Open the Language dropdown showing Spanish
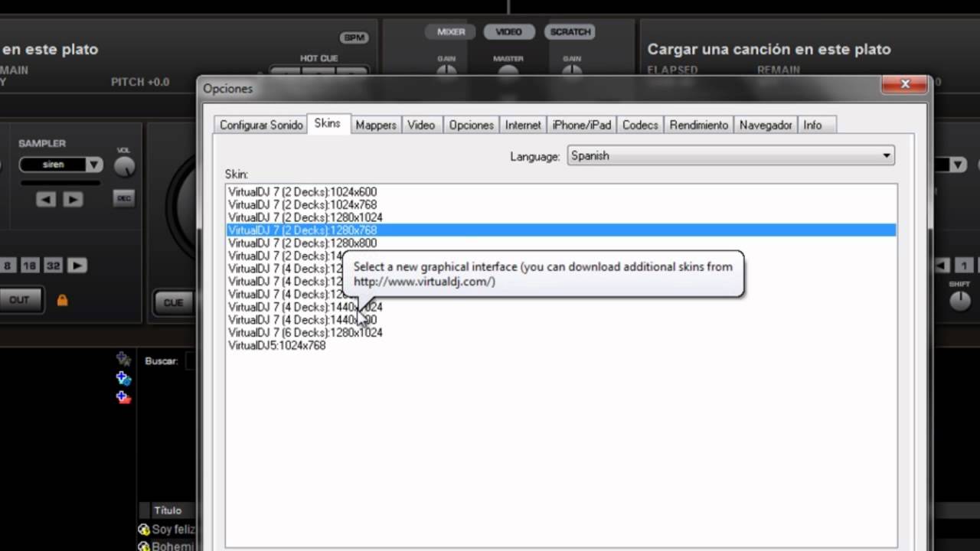 [730, 155]
